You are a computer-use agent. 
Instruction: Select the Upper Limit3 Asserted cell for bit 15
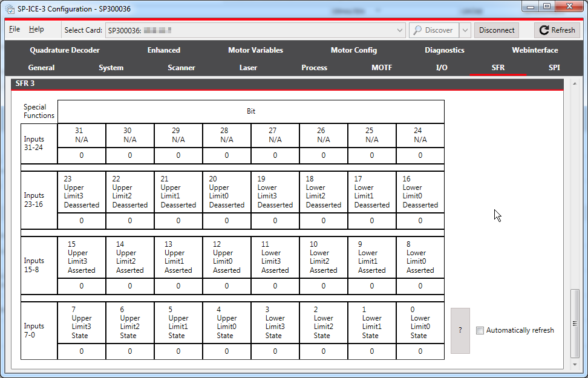click(x=81, y=256)
